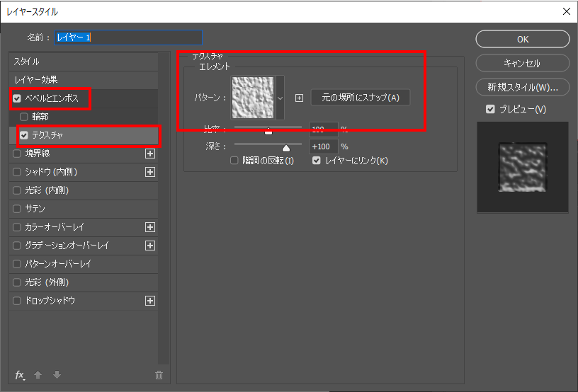The width and height of the screenshot is (578, 392).
Task: Click the plus icon next to 境界線
Action: pyautogui.click(x=149, y=153)
